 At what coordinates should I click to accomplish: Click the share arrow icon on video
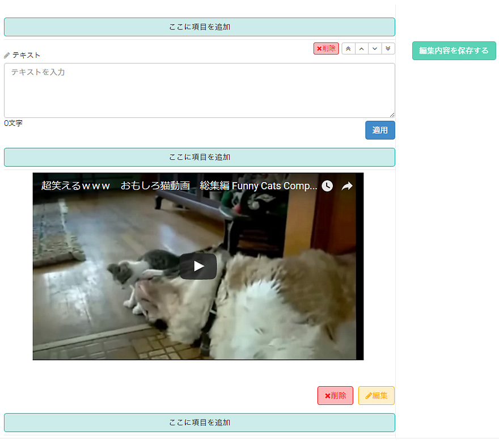[347, 186]
